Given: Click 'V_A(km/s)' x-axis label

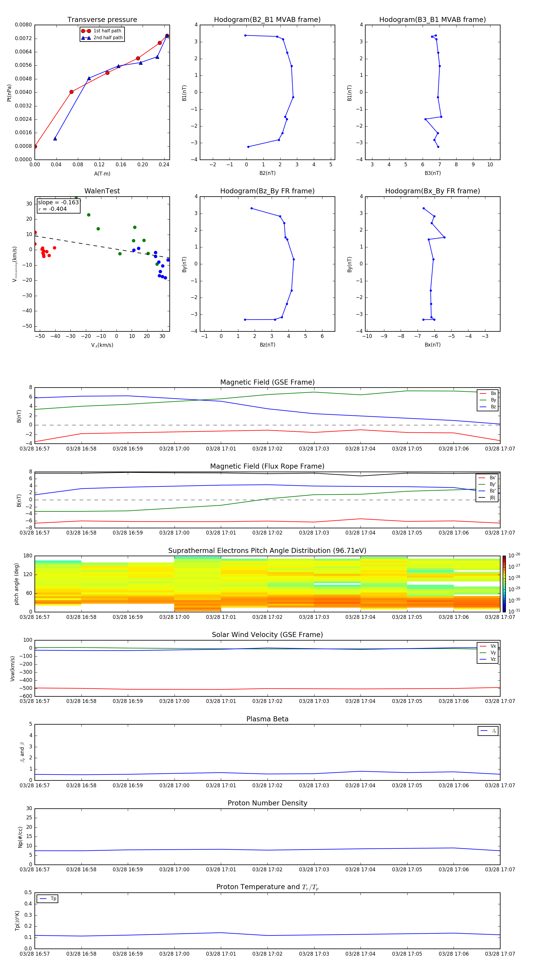Looking at the screenshot, I should [x=102, y=345].
